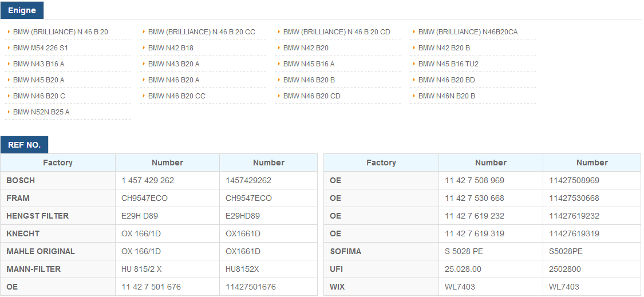This screenshot has height=297, width=644.
Task: Open BMW N43 B16 A engine link
Action: pos(38,64)
